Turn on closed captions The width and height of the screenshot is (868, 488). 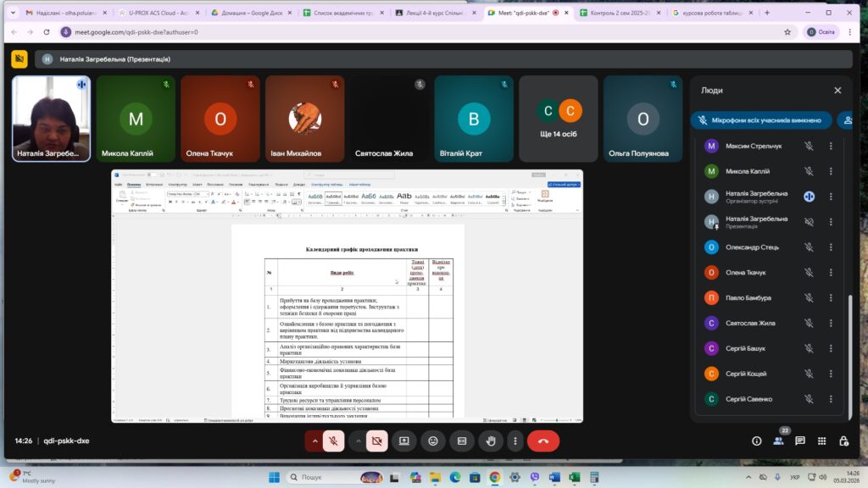point(462,441)
